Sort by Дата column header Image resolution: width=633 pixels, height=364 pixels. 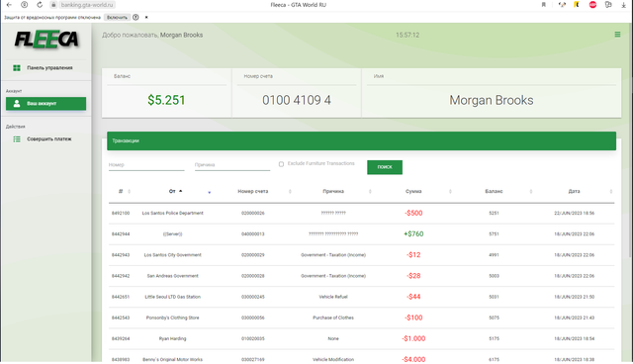(574, 191)
